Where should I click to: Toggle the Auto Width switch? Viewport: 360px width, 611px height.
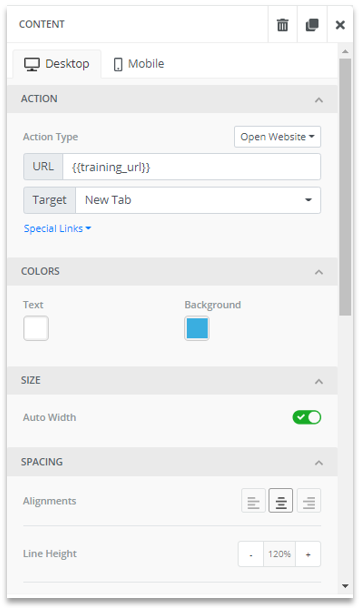pos(307,417)
